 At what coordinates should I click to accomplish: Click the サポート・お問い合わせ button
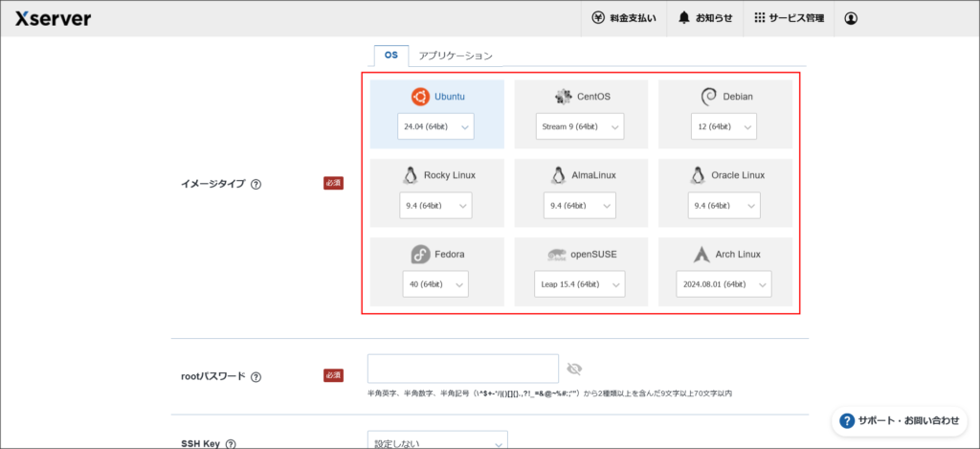[x=900, y=421]
